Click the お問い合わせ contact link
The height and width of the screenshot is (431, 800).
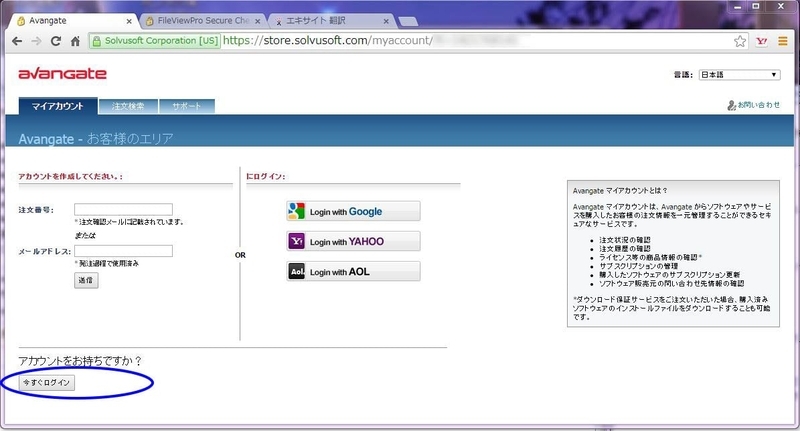(759, 105)
